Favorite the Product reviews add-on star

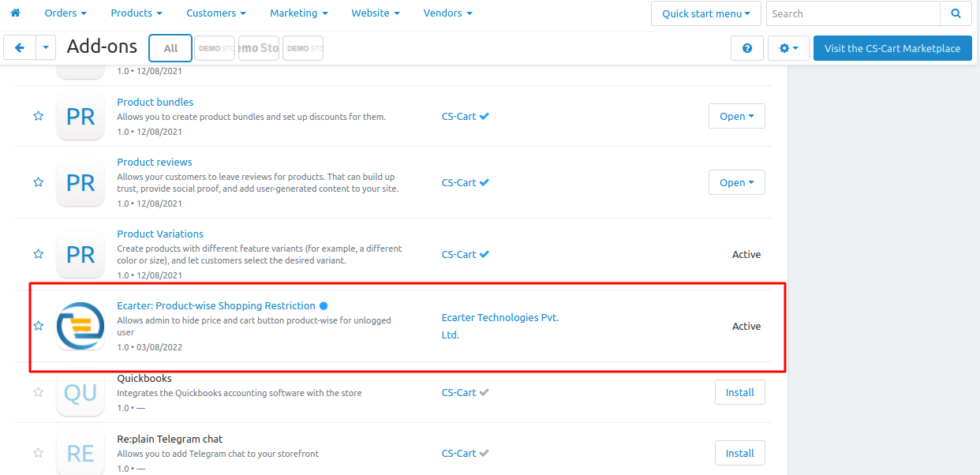click(x=38, y=182)
